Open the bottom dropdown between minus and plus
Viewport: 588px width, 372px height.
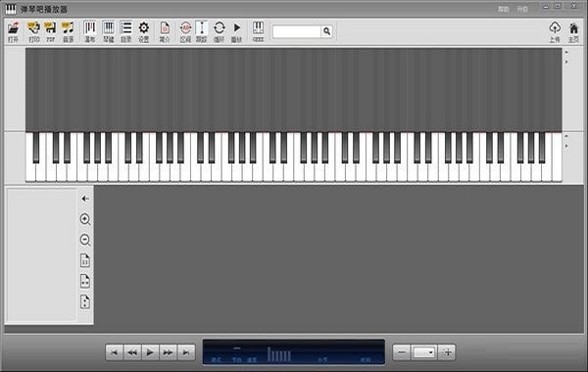pyautogui.click(x=423, y=352)
